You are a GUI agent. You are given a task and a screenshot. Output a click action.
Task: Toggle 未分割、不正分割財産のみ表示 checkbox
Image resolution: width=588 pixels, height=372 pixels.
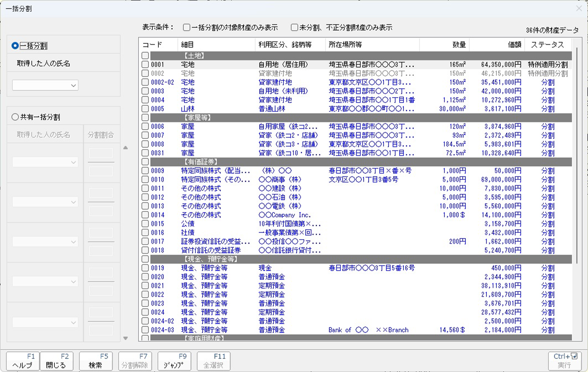[x=294, y=28]
